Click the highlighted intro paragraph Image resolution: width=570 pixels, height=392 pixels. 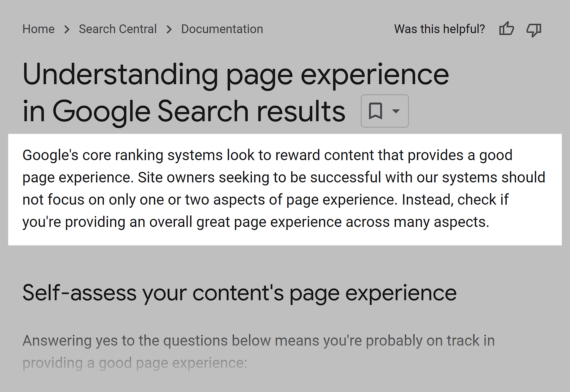pyautogui.click(x=282, y=188)
